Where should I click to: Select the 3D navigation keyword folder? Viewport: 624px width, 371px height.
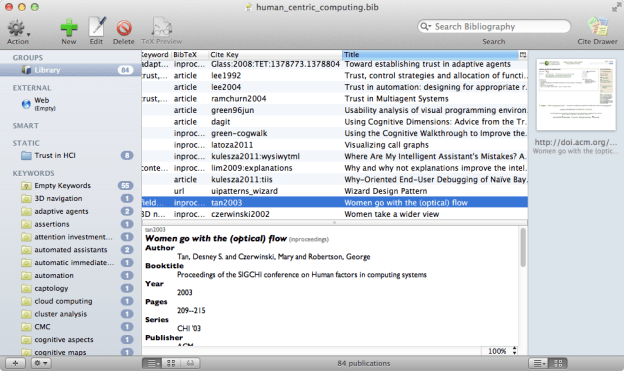pos(70,198)
